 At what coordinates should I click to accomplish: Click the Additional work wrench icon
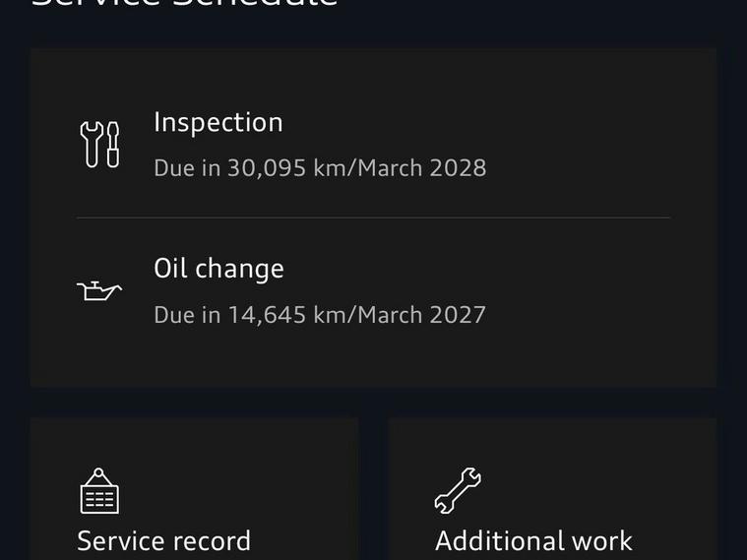pyautogui.click(x=458, y=490)
